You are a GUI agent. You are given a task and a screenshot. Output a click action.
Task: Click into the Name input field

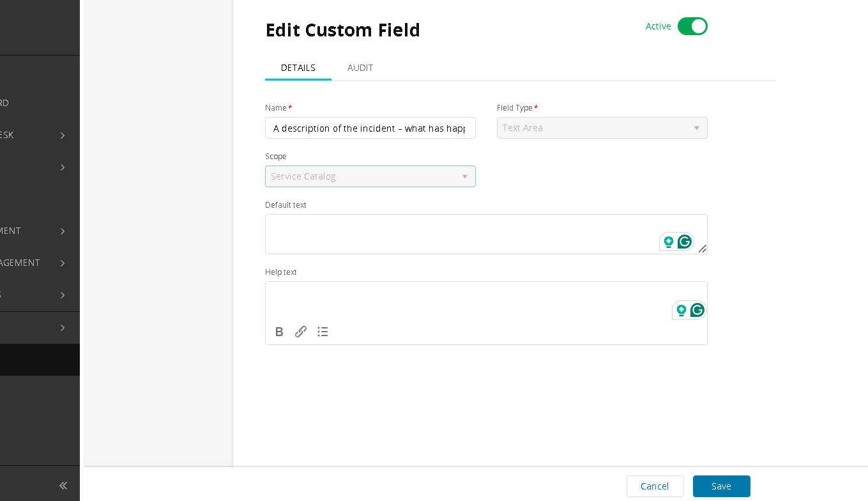(x=370, y=128)
